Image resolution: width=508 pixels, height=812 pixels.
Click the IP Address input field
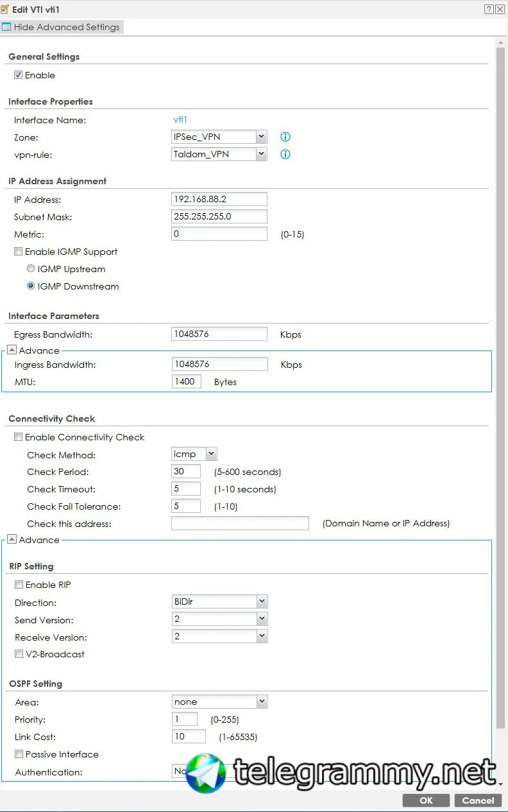pyautogui.click(x=219, y=199)
